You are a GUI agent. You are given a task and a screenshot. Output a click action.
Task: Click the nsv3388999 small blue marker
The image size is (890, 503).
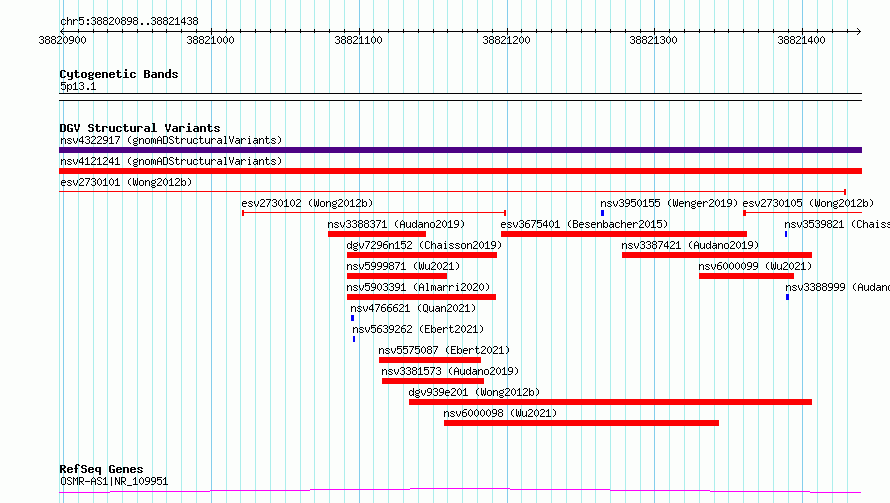point(787,297)
